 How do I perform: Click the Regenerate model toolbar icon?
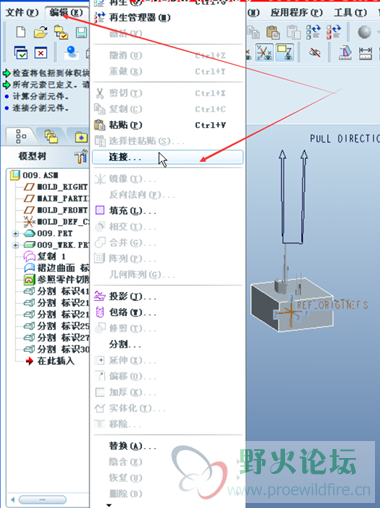313,32
